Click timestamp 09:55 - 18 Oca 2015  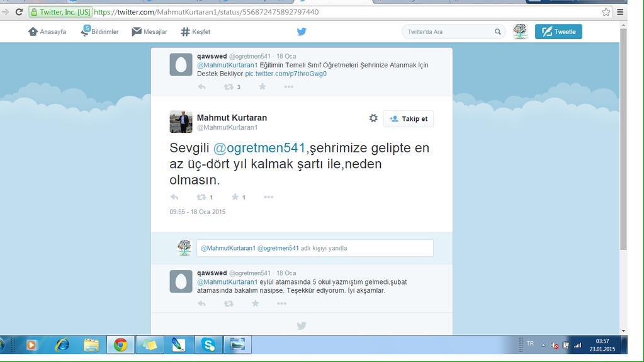tap(198, 212)
